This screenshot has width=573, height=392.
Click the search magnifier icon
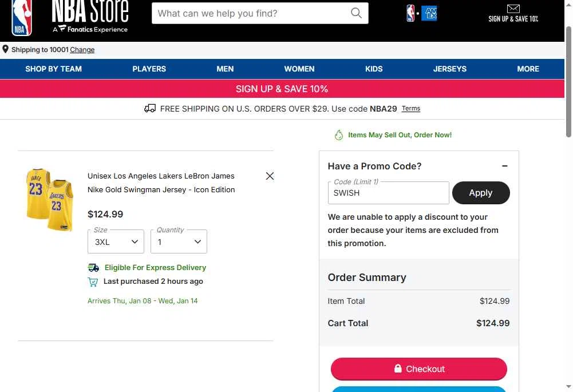click(x=356, y=13)
